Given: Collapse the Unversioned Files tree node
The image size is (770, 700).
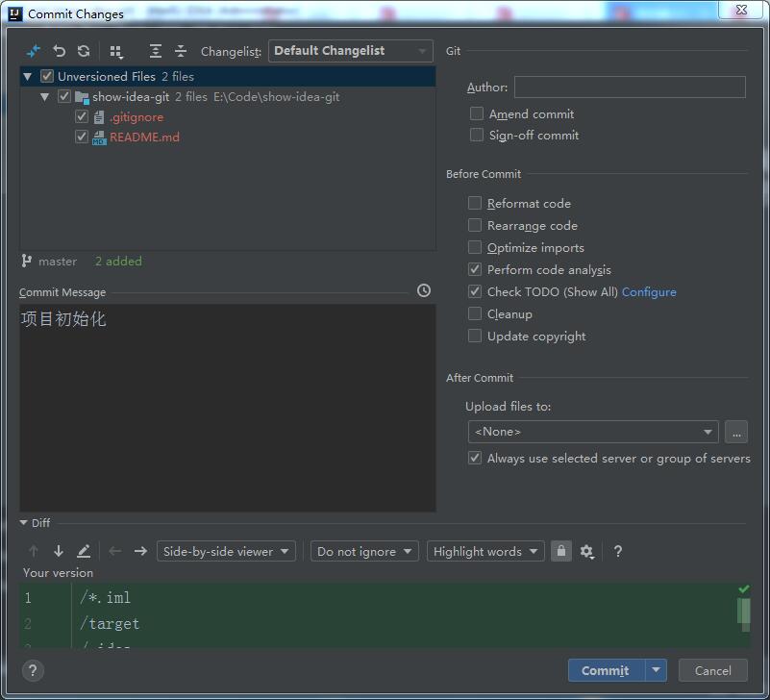Looking at the screenshot, I should (x=28, y=76).
